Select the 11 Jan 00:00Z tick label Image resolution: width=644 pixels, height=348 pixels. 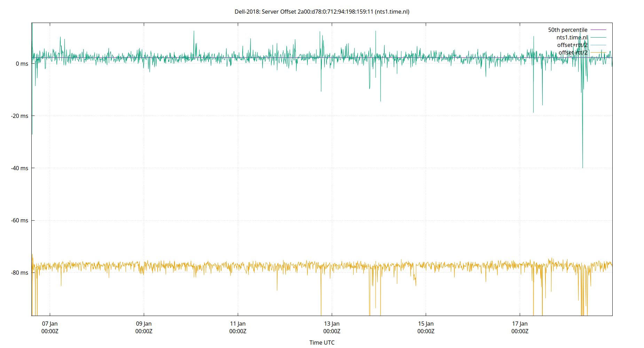tap(238, 327)
